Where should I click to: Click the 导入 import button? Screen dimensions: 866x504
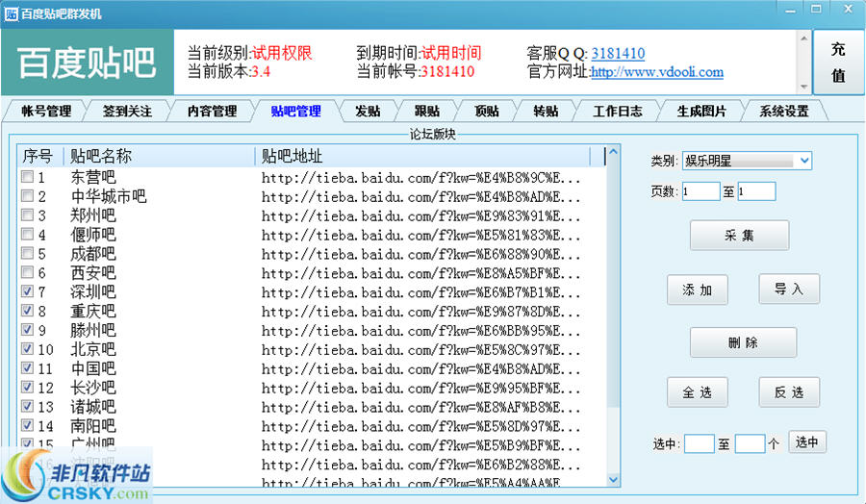point(789,289)
